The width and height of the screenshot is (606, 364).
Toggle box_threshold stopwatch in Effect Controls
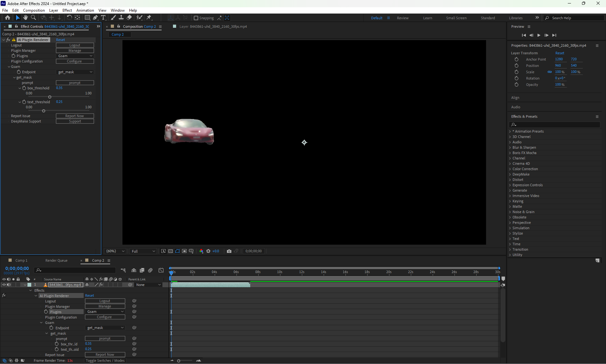pyautogui.click(x=24, y=88)
